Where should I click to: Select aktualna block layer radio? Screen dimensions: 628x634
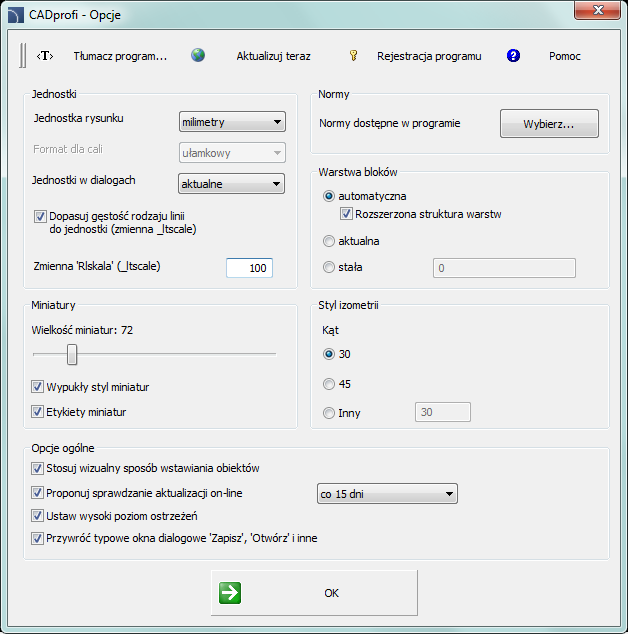tap(329, 241)
